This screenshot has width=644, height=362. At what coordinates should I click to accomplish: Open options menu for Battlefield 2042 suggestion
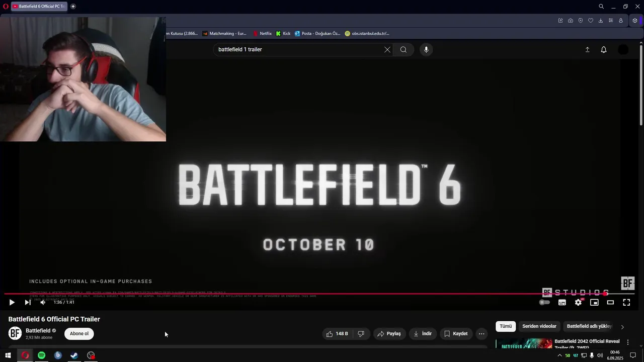627,342
